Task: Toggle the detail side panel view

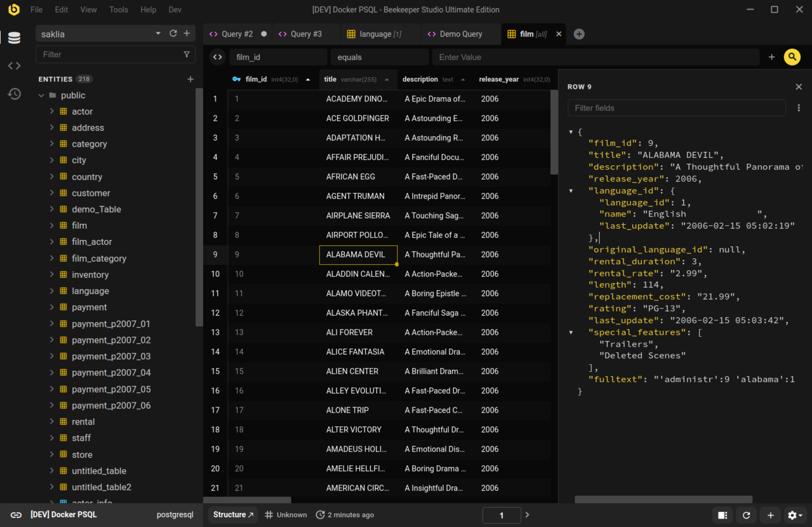Action: coord(722,515)
